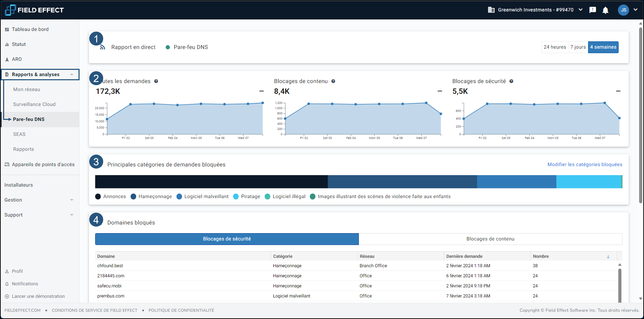Click the dark Annonces bar segment
The width and height of the screenshot is (644, 319).
point(212,182)
